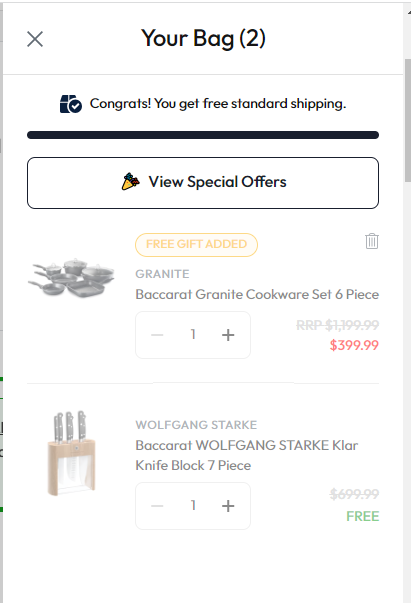Decrease Knife Block quantity with minus

coord(157,506)
